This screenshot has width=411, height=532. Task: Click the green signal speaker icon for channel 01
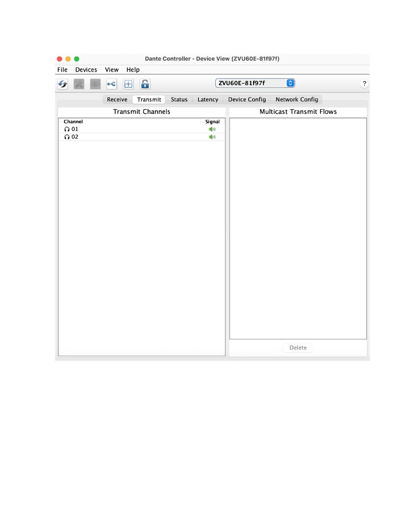(212, 129)
